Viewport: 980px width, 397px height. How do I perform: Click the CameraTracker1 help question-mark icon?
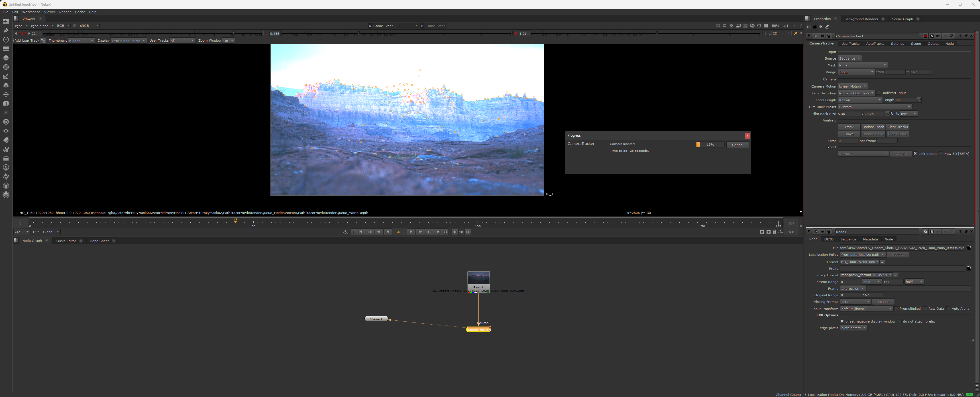[960, 36]
